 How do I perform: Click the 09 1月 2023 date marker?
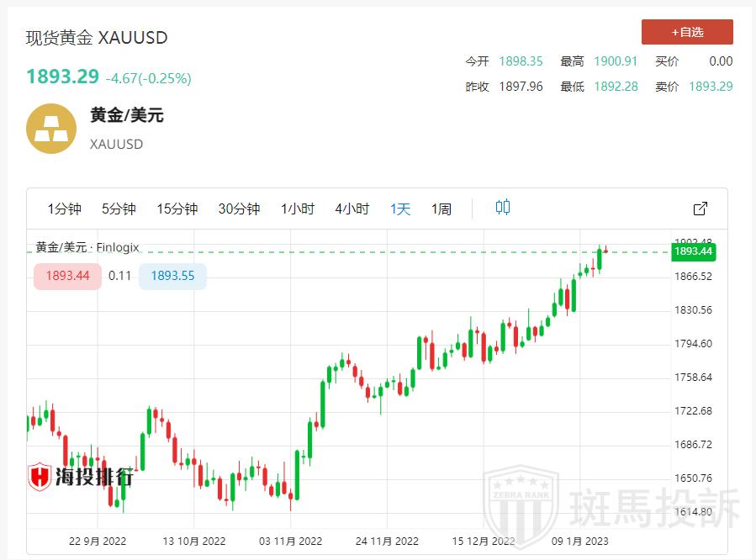(x=580, y=541)
